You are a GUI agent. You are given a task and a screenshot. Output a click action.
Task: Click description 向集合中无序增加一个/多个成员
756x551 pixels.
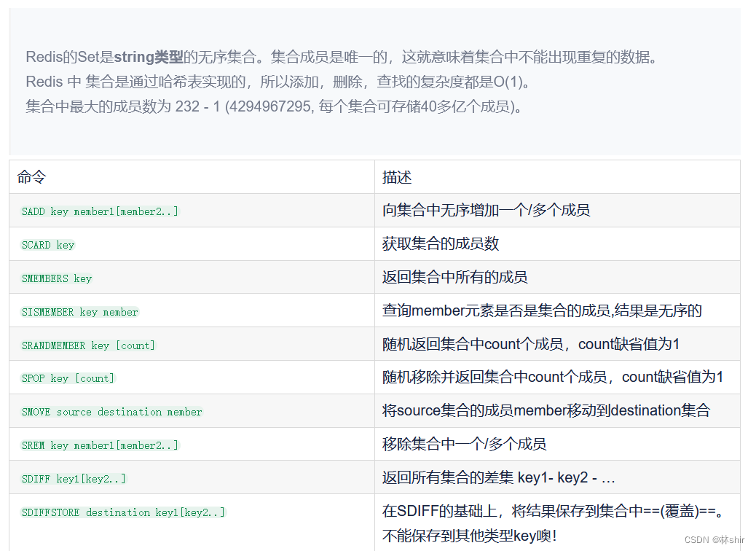486,211
